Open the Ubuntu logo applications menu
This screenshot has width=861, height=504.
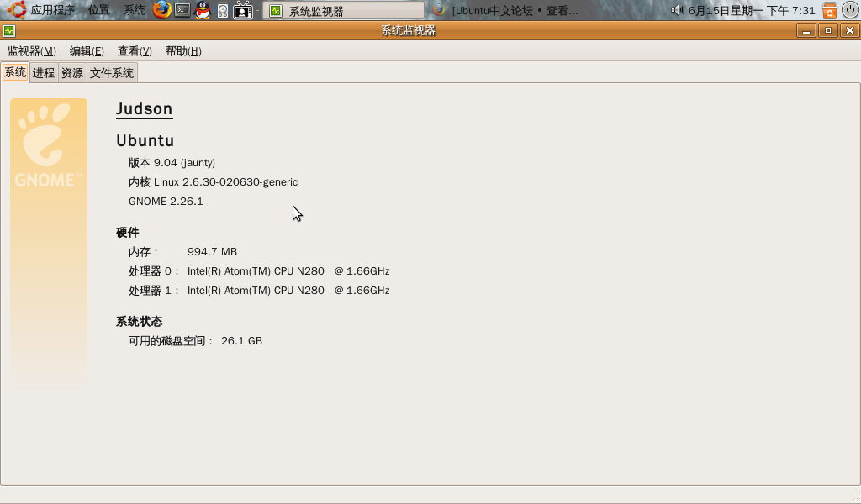click(17, 10)
